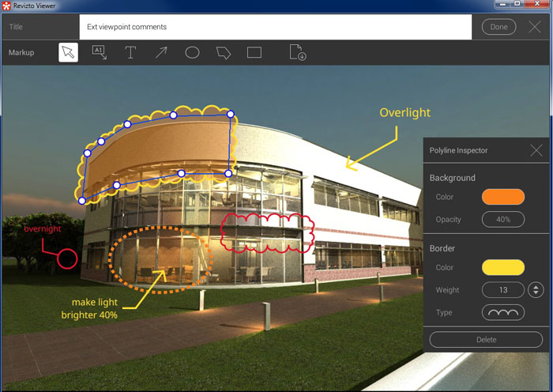The image size is (553, 392).
Task: Click the Title text field
Action: (276, 27)
